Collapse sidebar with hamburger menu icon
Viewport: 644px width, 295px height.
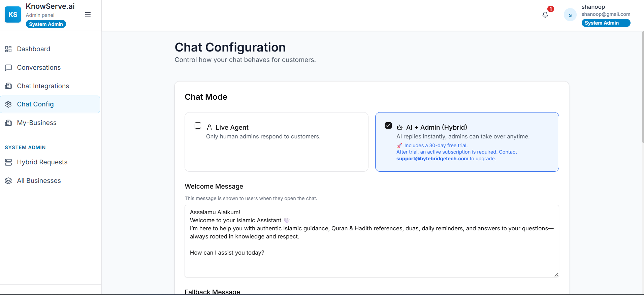click(88, 15)
